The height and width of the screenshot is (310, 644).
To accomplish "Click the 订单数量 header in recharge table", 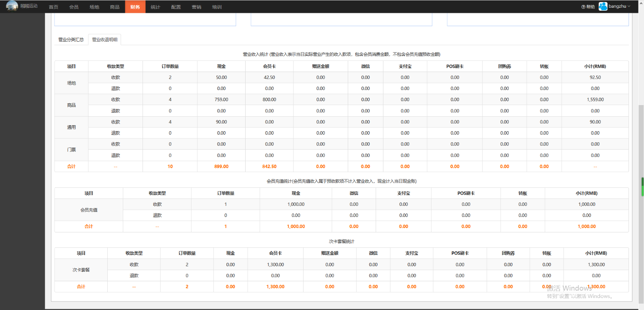I will pos(225,193).
